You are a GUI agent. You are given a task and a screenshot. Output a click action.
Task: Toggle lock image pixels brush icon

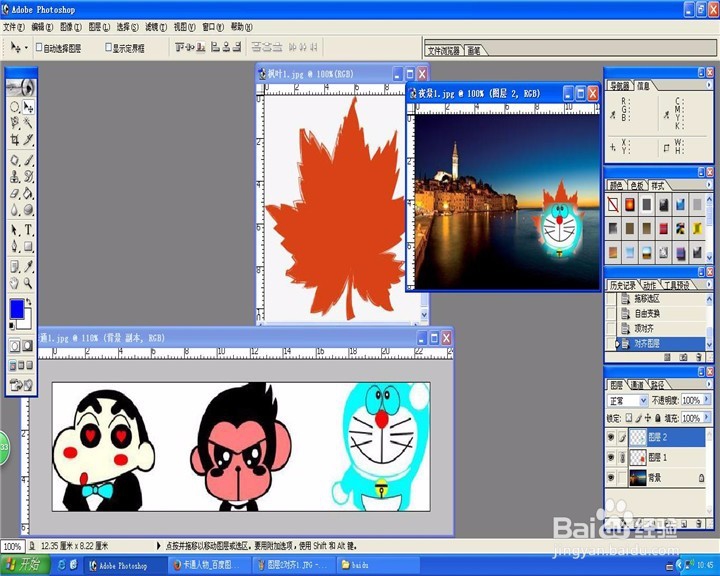pyautogui.click(x=638, y=418)
